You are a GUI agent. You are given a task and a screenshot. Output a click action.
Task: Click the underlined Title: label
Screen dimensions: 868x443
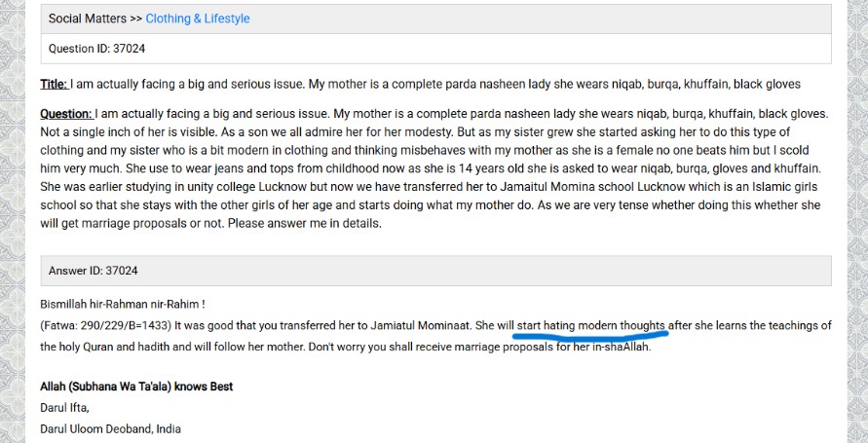click(54, 85)
